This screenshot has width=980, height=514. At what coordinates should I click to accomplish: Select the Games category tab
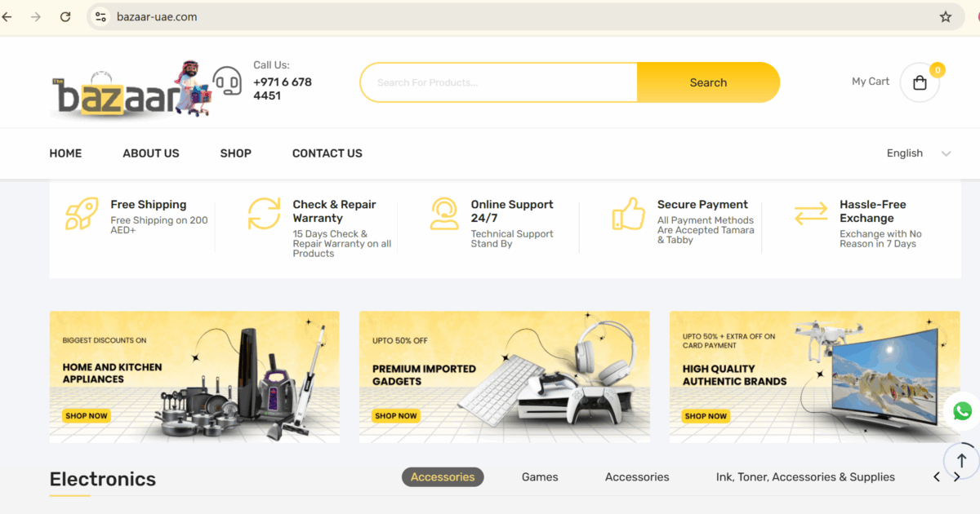(x=540, y=477)
